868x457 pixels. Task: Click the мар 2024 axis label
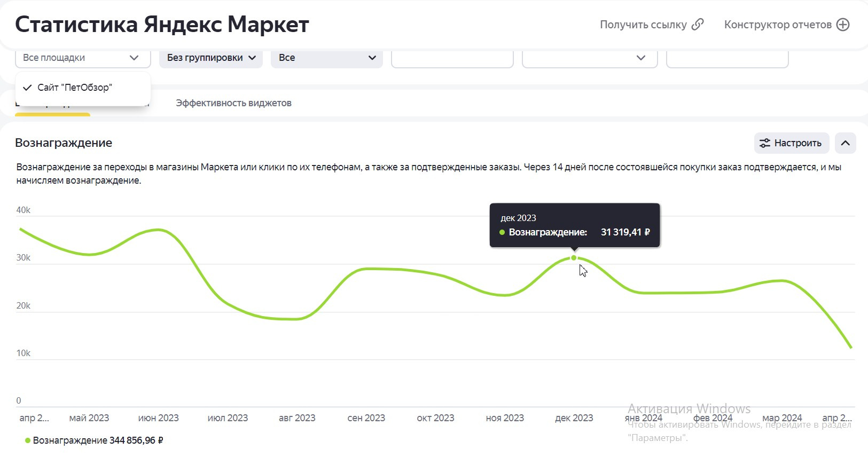pos(782,418)
